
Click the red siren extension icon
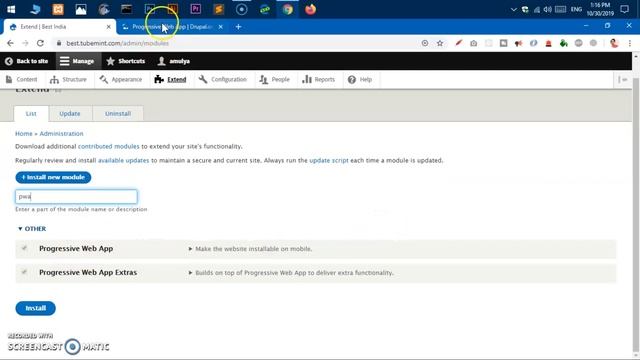point(549,43)
